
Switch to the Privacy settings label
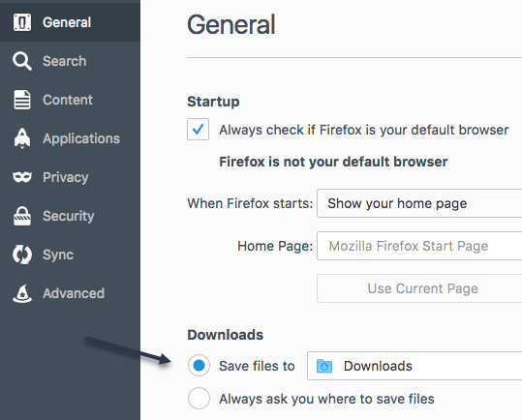click(66, 177)
